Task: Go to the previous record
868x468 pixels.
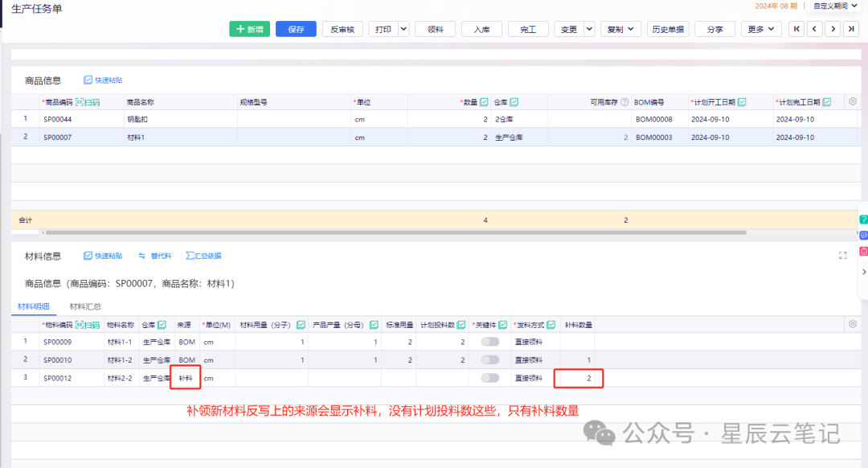Action: [815, 29]
